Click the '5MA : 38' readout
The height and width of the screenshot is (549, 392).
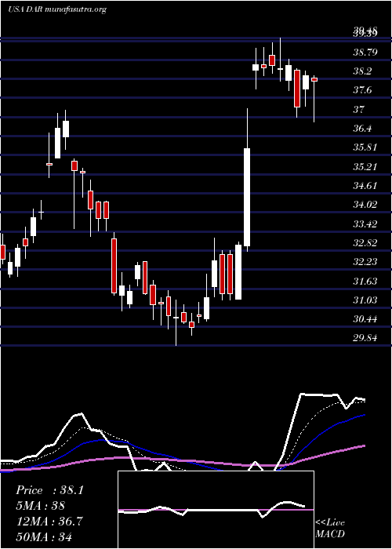tap(40, 506)
